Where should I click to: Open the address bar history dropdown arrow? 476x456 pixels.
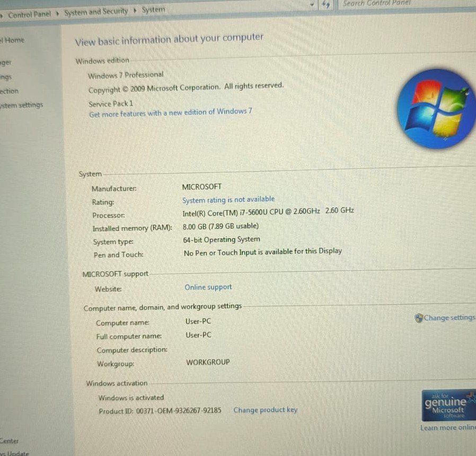(312, 5)
